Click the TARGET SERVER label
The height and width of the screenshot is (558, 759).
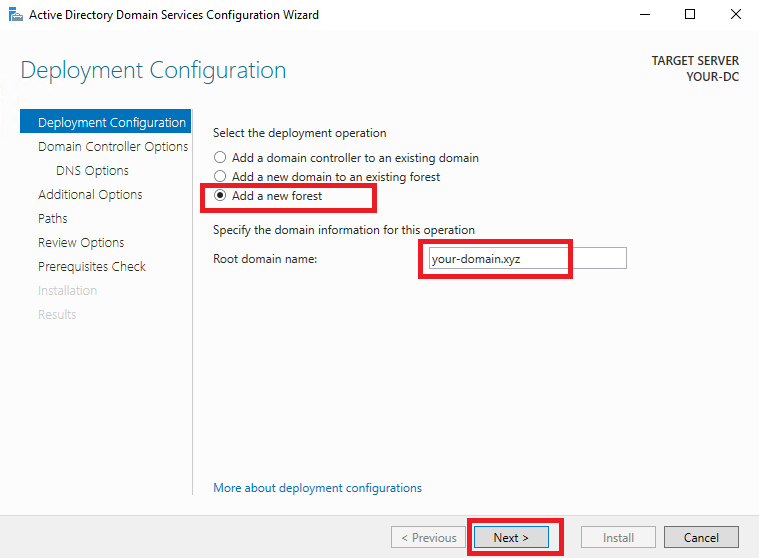[695, 60]
